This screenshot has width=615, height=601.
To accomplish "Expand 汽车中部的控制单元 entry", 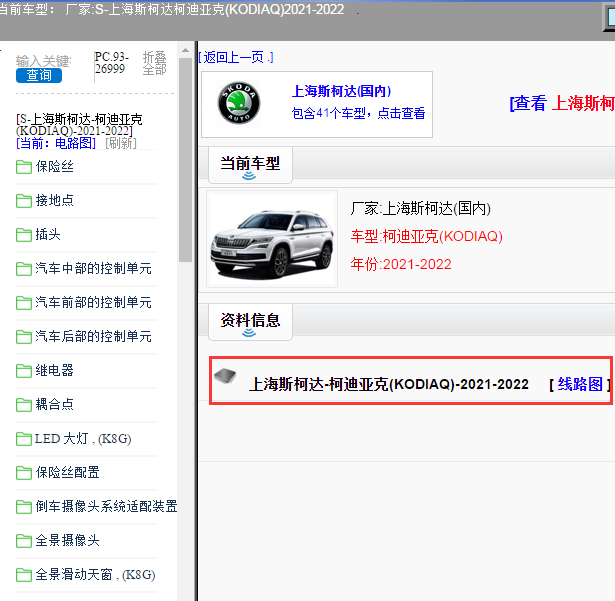I will [93, 268].
